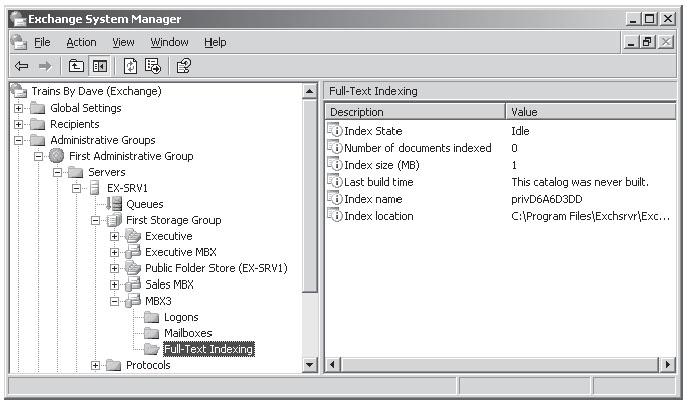
Task: Click the Executive MBX mailbox store icon
Action: (x=133, y=252)
